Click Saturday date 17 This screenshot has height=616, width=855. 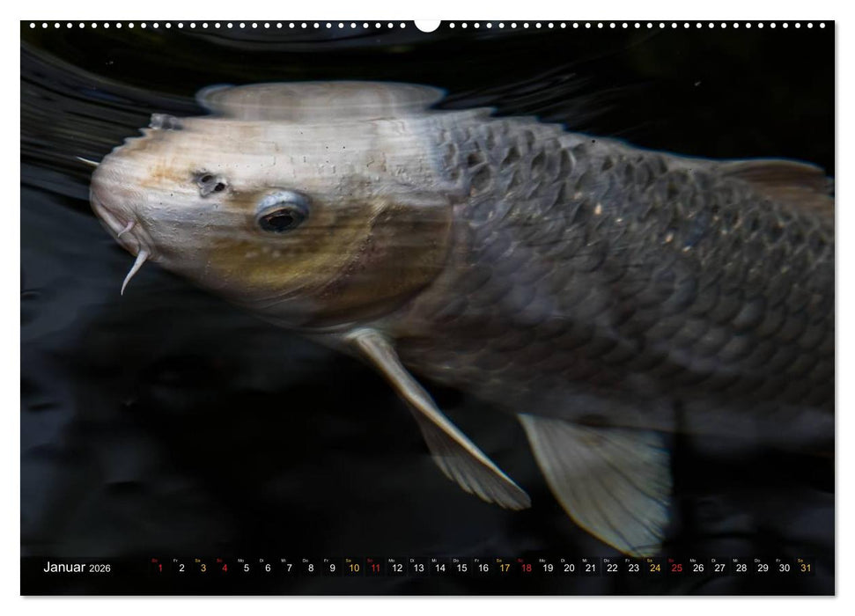[503, 570]
